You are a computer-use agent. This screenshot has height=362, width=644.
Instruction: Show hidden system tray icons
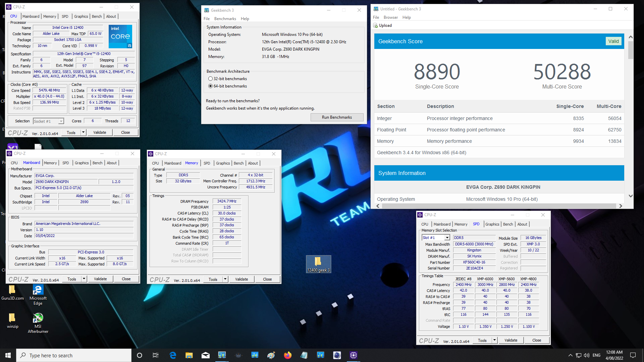[x=570, y=355]
